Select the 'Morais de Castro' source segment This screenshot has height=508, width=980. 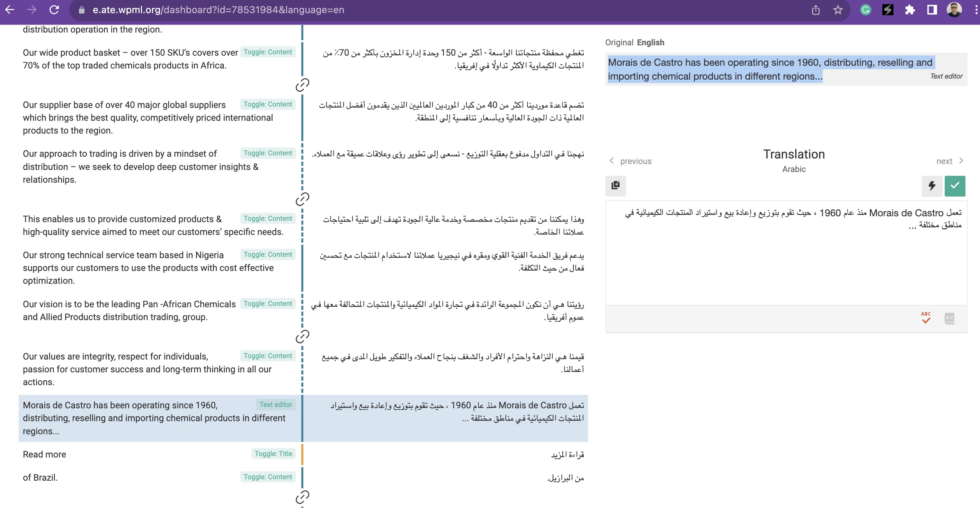pos(154,418)
